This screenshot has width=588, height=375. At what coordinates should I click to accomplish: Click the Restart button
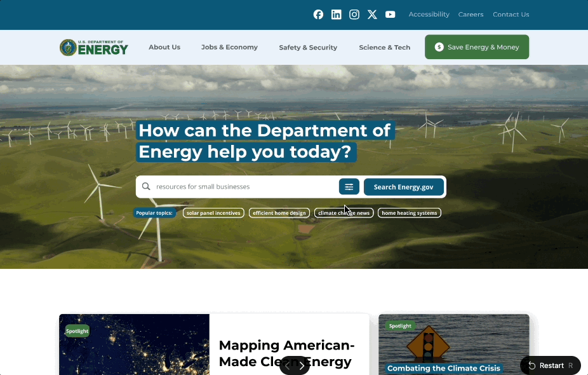tap(551, 365)
